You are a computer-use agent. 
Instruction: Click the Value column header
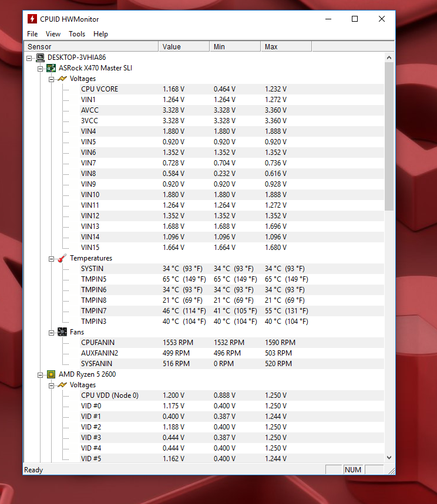[184, 46]
